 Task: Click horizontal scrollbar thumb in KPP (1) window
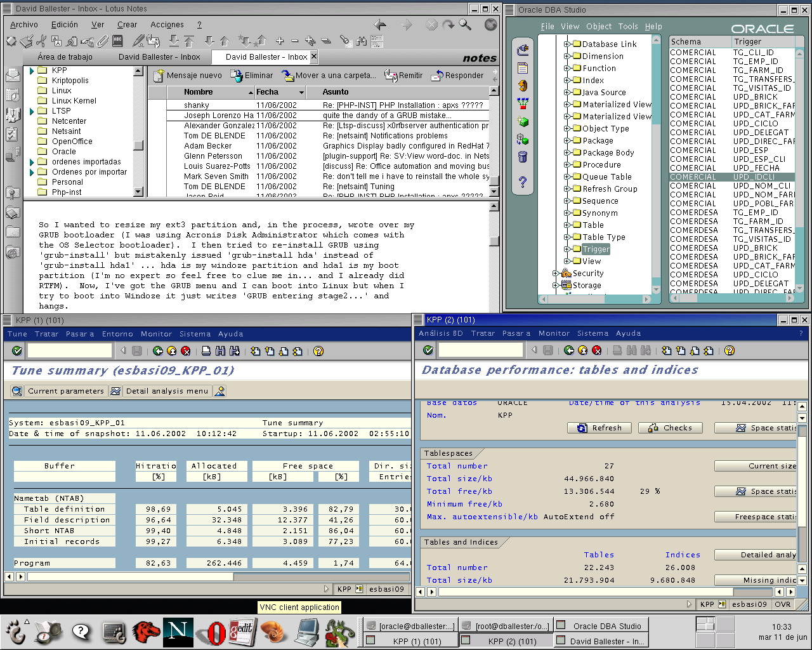pyautogui.click(x=131, y=577)
